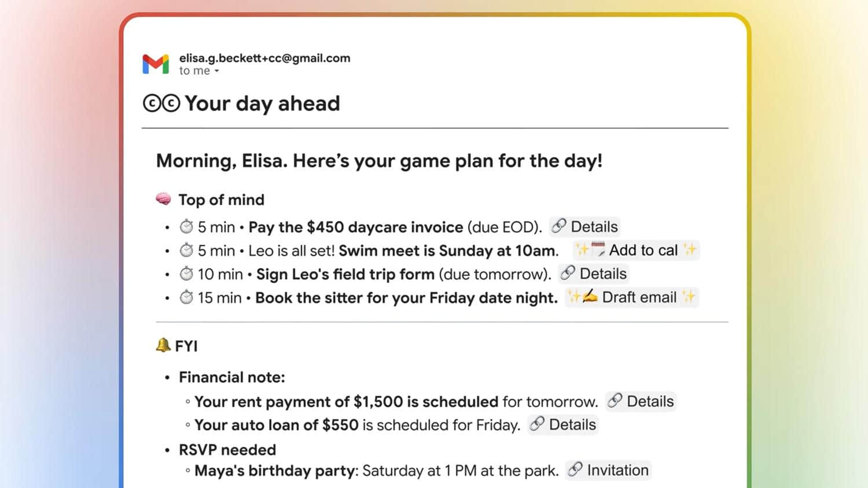Click the stopwatch icon on the swim meet item
This screenshot has height=488, width=868.
(x=186, y=250)
